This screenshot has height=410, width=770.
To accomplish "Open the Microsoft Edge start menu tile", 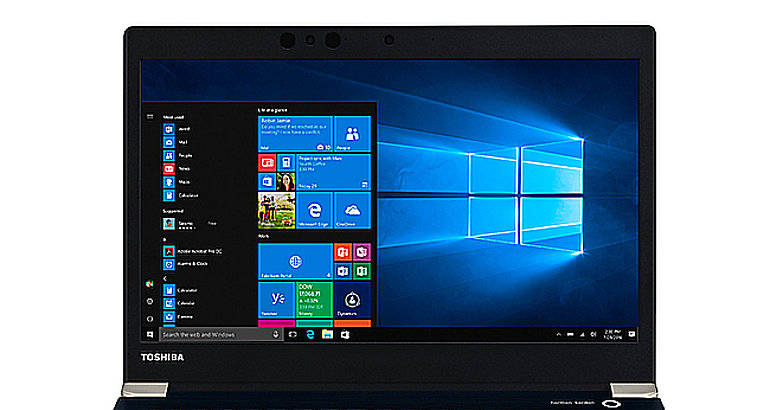I will pos(314,210).
